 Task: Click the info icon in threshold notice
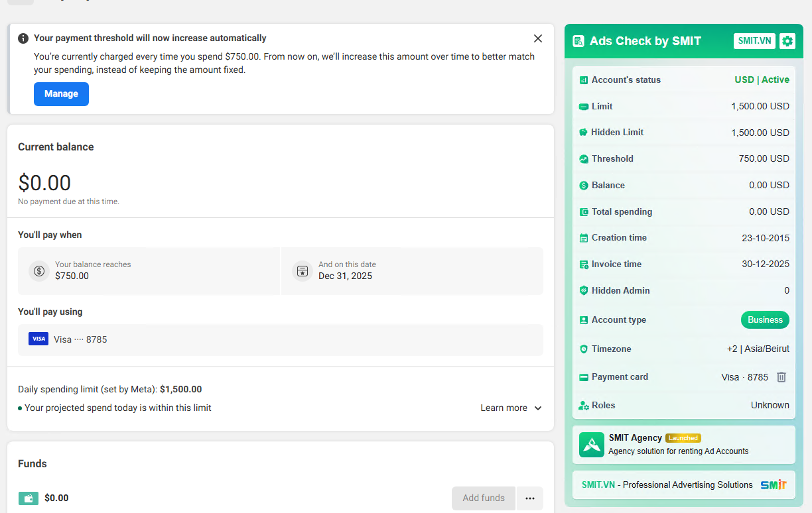(x=23, y=38)
